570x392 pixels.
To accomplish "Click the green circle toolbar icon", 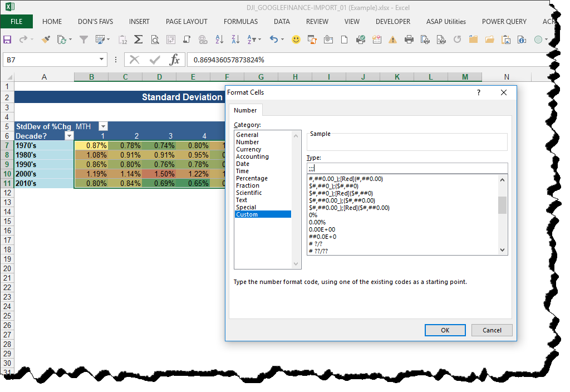I will (x=538, y=40).
